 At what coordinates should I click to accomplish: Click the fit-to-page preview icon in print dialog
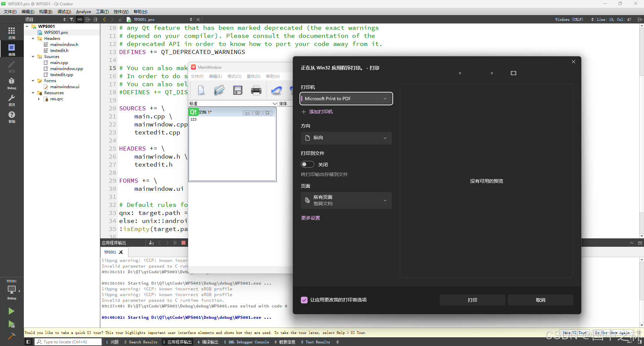[x=514, y=73]
